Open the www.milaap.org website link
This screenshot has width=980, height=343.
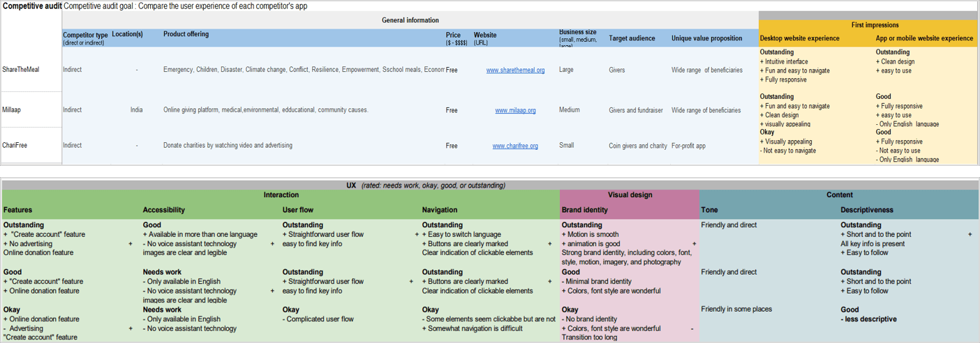point(515,110)
